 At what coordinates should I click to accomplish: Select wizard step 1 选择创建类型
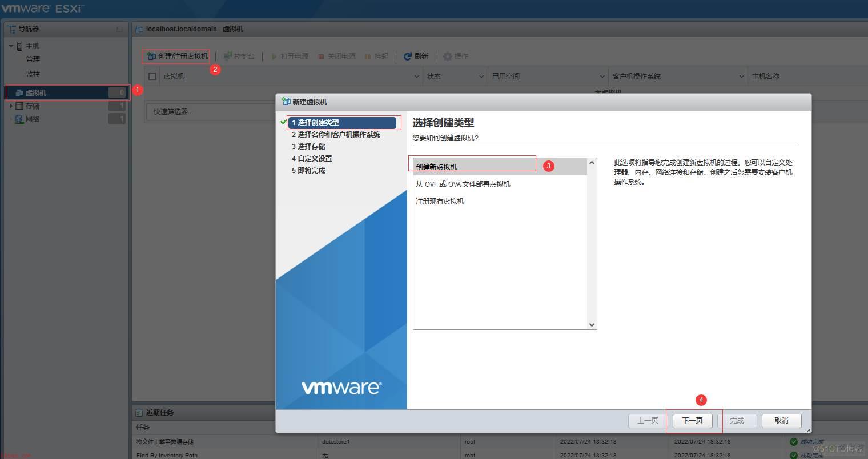(x=341, y=122)
